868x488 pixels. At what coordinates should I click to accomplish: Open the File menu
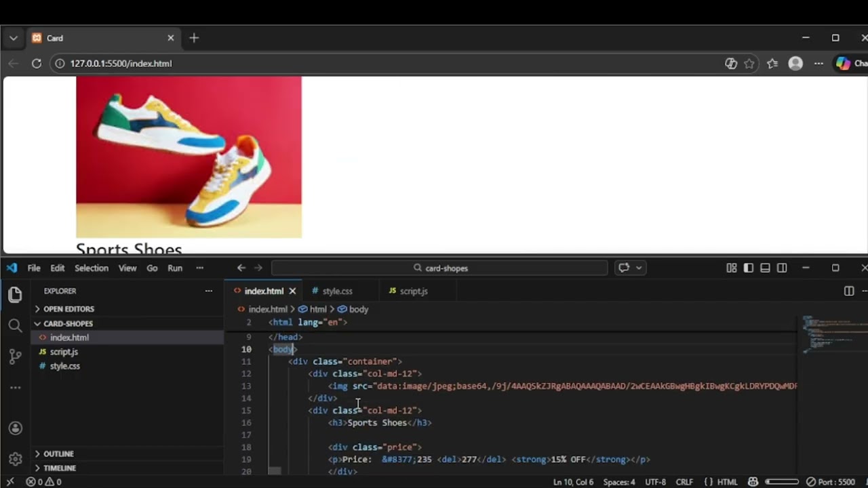click(34, 268)
